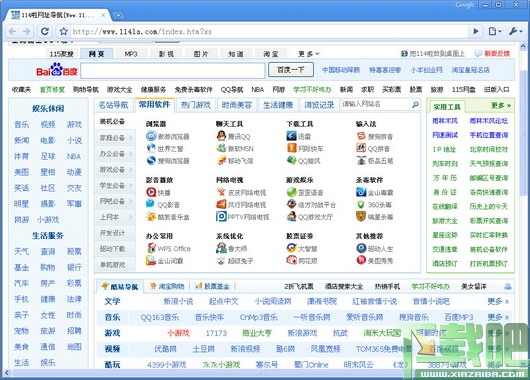Click the browser Forward arrow
The height and width of the screenshot is (380, 530).
[26, 31]
